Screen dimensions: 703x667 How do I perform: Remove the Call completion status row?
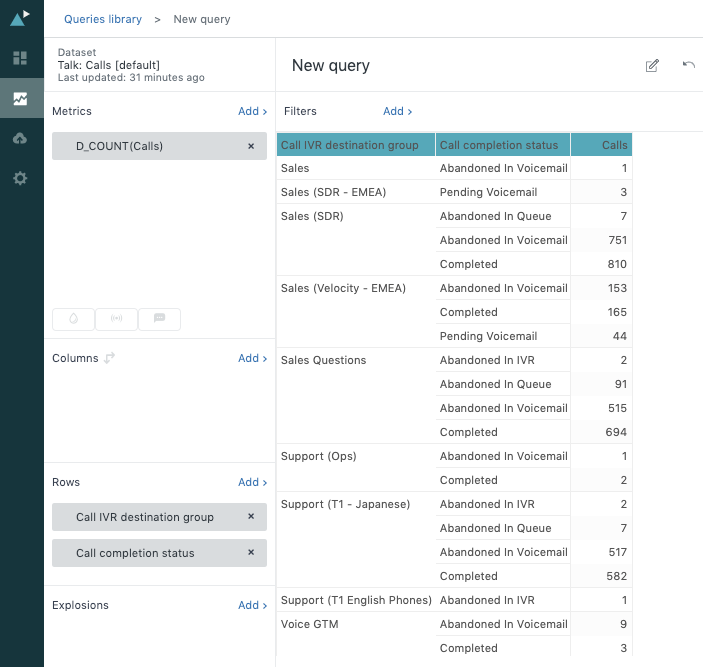point(251,553)
